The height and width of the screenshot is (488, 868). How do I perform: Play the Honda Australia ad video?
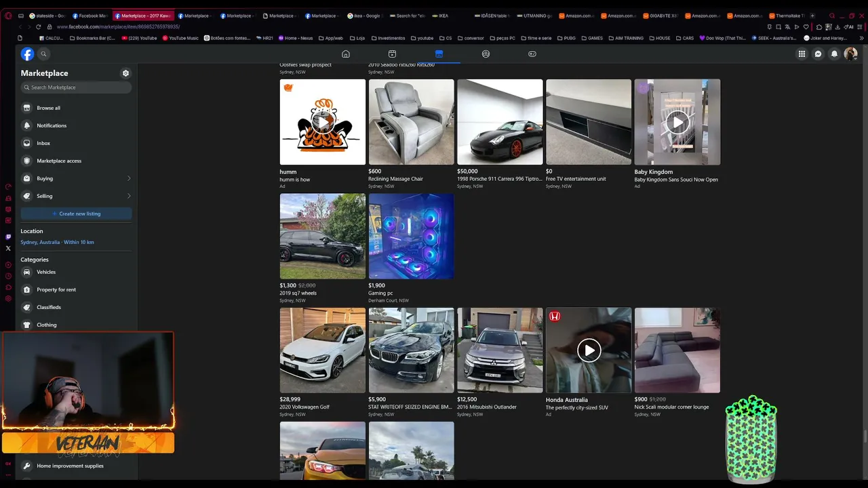point(589,350)
